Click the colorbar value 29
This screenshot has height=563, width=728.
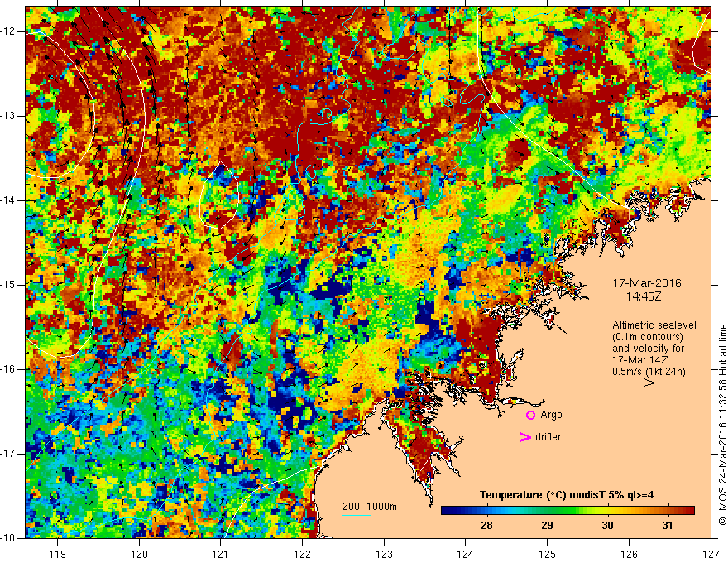point(547,526)
